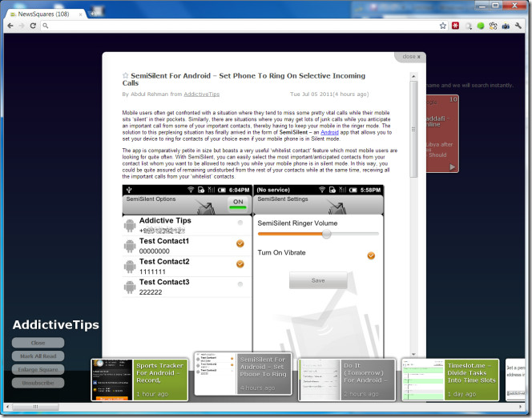532x418 pixels.
Task: Reload the page with refresh icon
Action: click(x=33, y=26)
